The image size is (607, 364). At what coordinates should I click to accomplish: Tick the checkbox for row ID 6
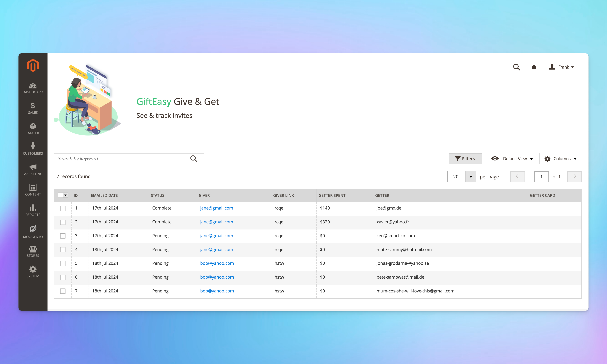[x=63, y=277]
